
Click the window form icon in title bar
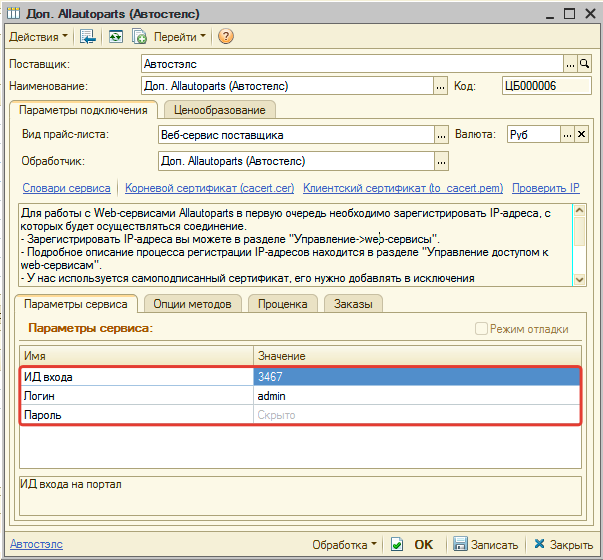pos(13,14)
